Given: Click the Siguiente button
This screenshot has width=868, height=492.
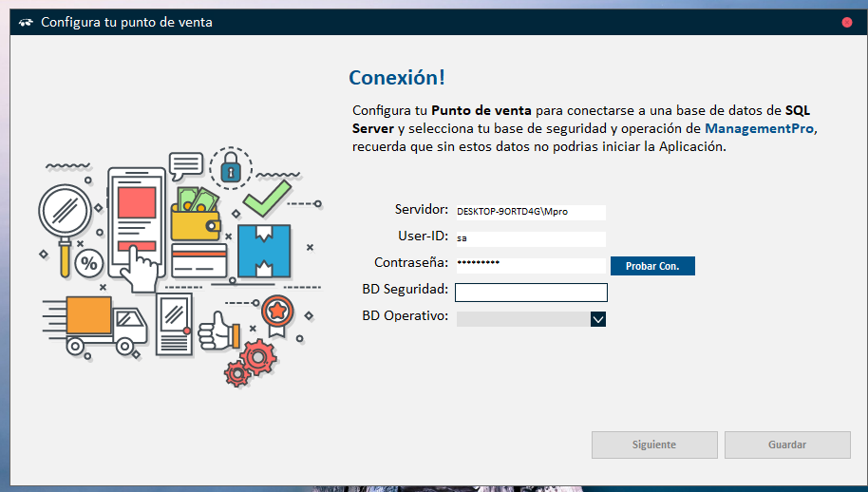Looking at the screenshot, I should coord(654,445).
